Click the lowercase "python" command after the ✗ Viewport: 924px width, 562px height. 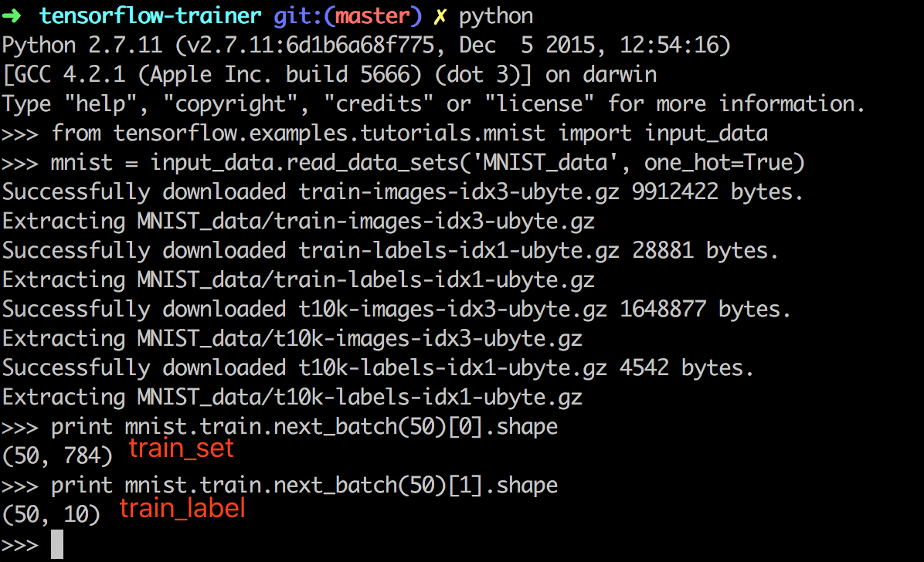click(x=495, y=16)
